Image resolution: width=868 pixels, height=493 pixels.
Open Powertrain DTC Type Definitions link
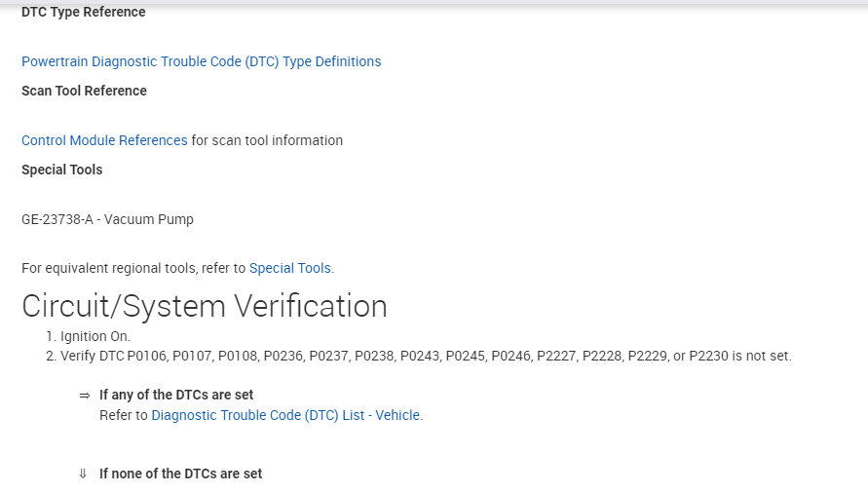(201, 61)
